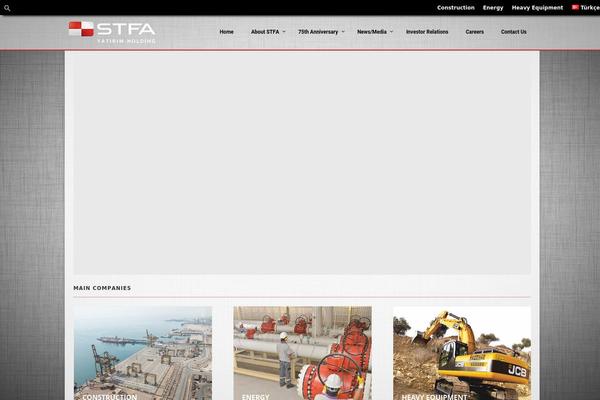This screenshot has height=400, width=600.
Task: Expand the About STFA dropdown arrow
Action: [284, 32]
